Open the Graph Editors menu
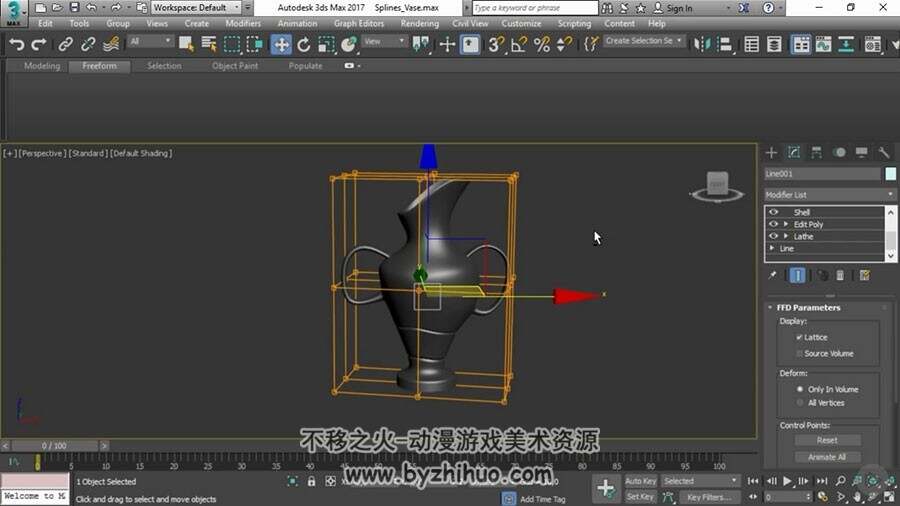Viewport: 900px width, 506px height. tap(359, 24)
